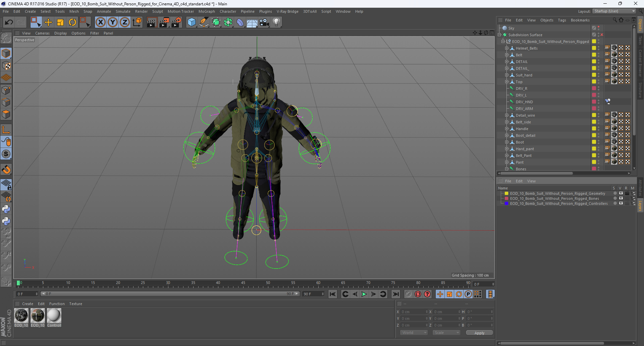
Task: Play the animation forwards
Action: [364, 294]
